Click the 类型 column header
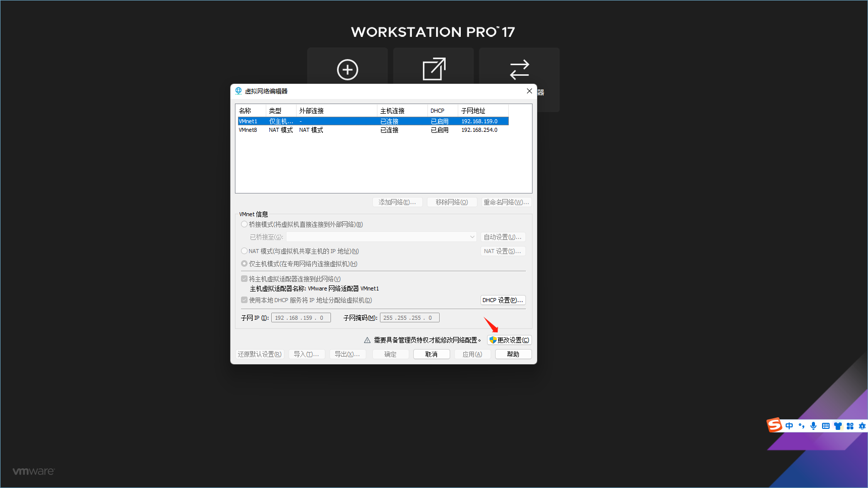868x488 pixels. tap(281, 111)
